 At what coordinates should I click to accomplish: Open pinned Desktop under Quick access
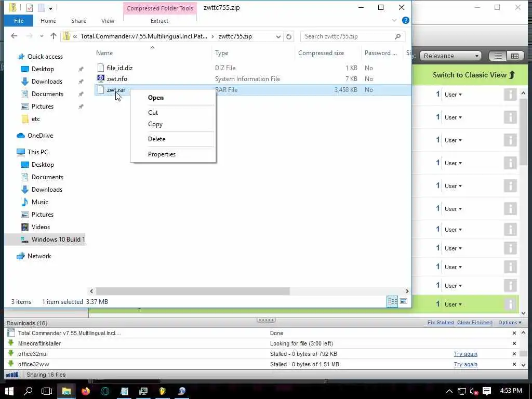(43, 69)
